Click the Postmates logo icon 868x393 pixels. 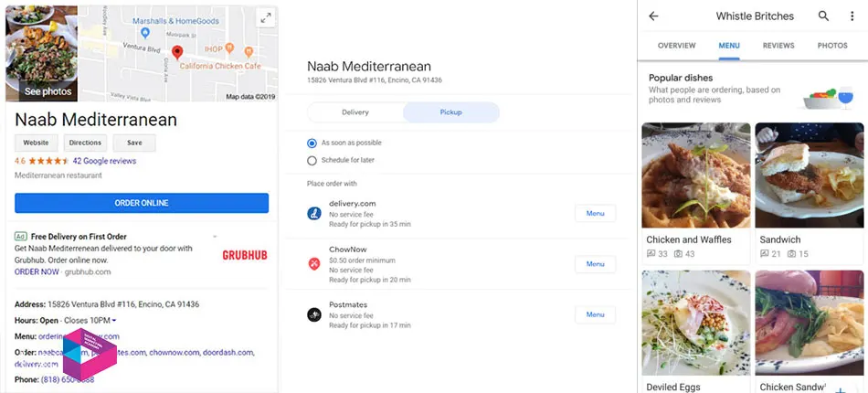[x=314, y=315]
